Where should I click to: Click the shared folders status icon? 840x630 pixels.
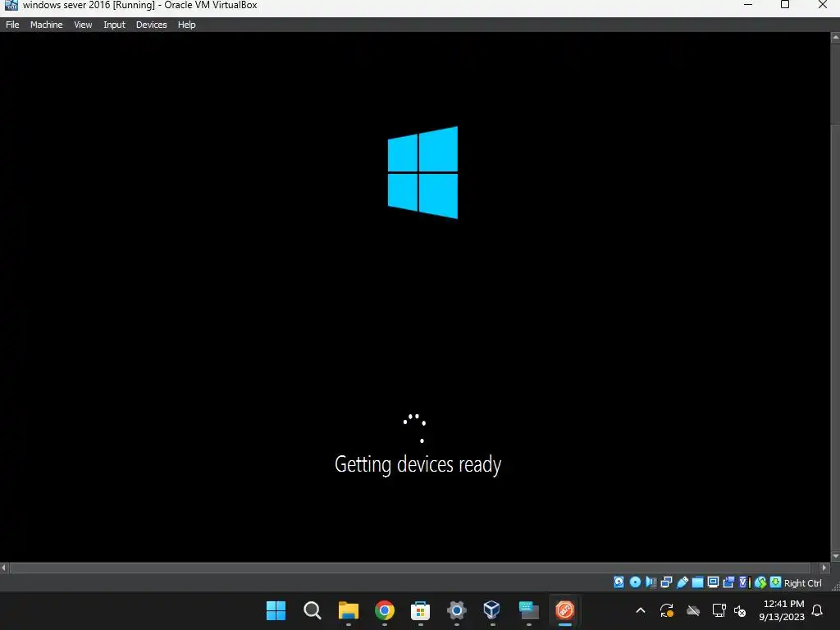697,582
